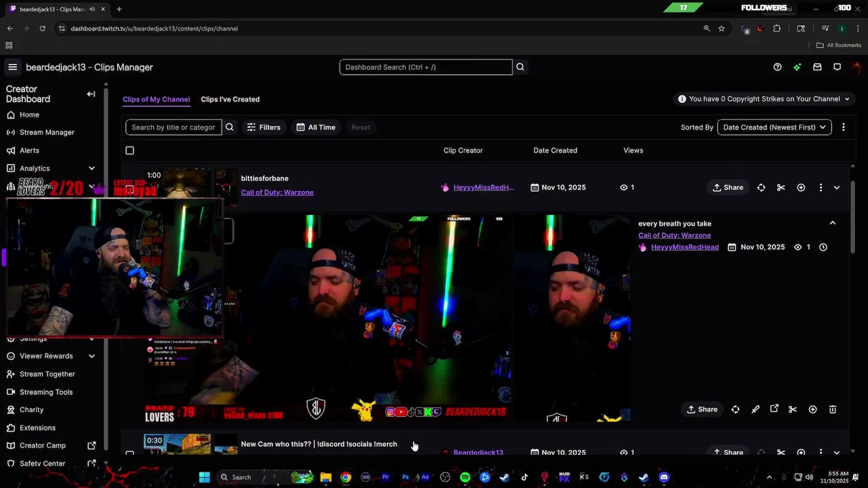Open Call of Duty: Warzone link under bittiesforbane
The width and height of the screenshot is (868, 488).
tap(277, 192)
